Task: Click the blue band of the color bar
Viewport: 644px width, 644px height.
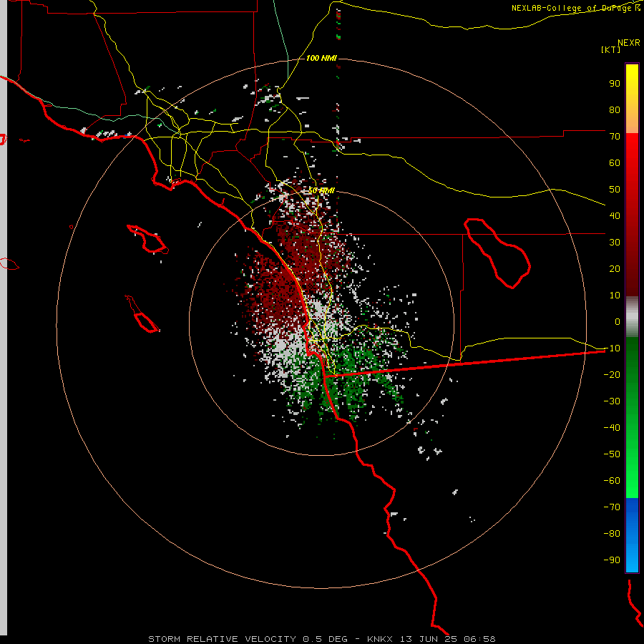Action: point(632,535)
